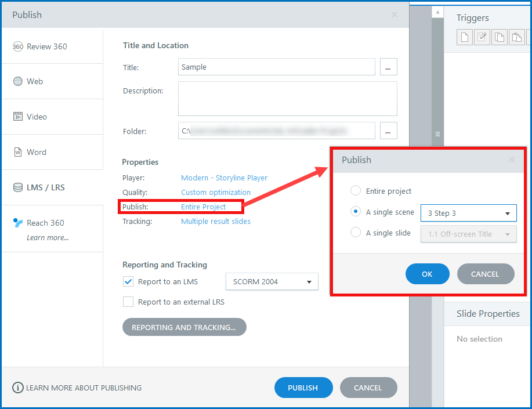Select the LMS / LRS tab

point(52,187)
